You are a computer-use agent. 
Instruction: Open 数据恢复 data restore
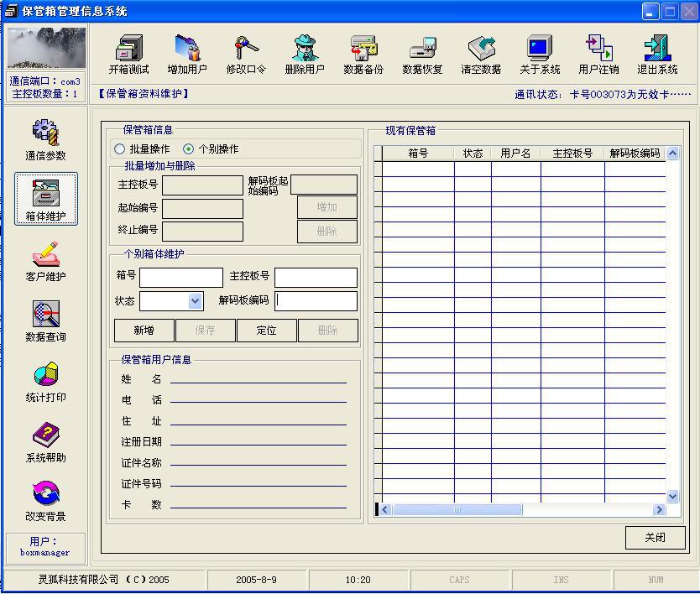tap(422, 54)
